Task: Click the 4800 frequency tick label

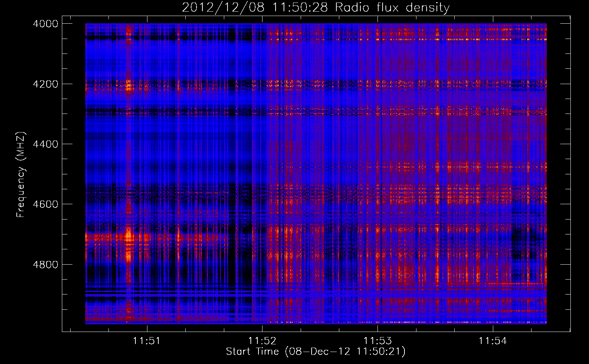Action: [x=46, y=264]
